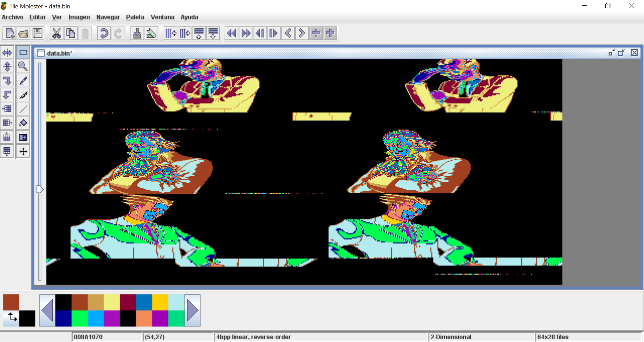644x342 pixels.
Task: Move forward one row of tiles
Action: (274, 33)
